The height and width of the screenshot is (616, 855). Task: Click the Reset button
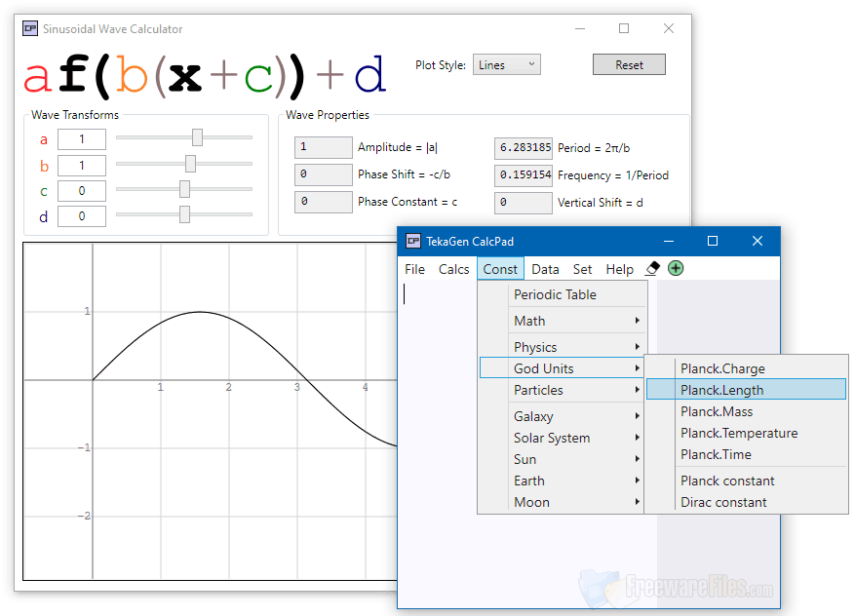coord(629,63)
